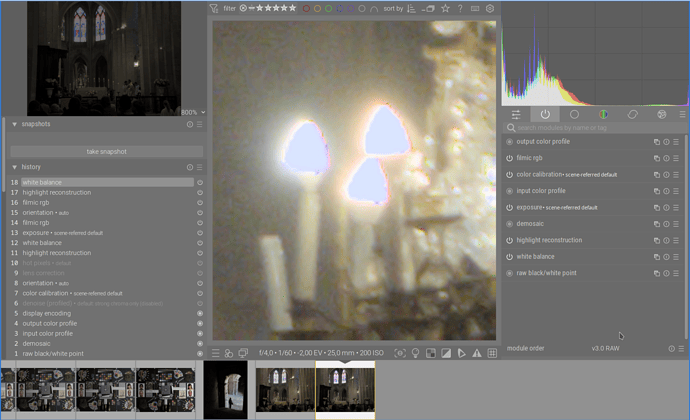Toggle highlight reconstruction module power
Viewport: 690px width, 420px height.
(509, 240)
